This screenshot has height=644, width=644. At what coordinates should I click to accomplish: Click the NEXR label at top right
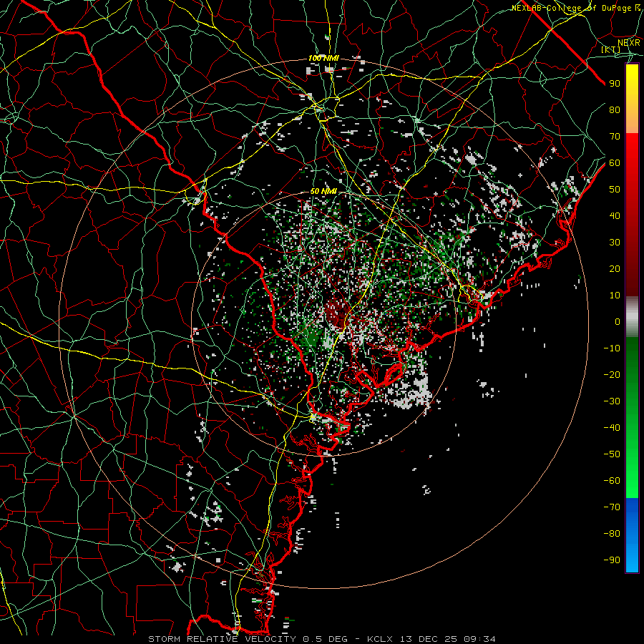[628, 42]
